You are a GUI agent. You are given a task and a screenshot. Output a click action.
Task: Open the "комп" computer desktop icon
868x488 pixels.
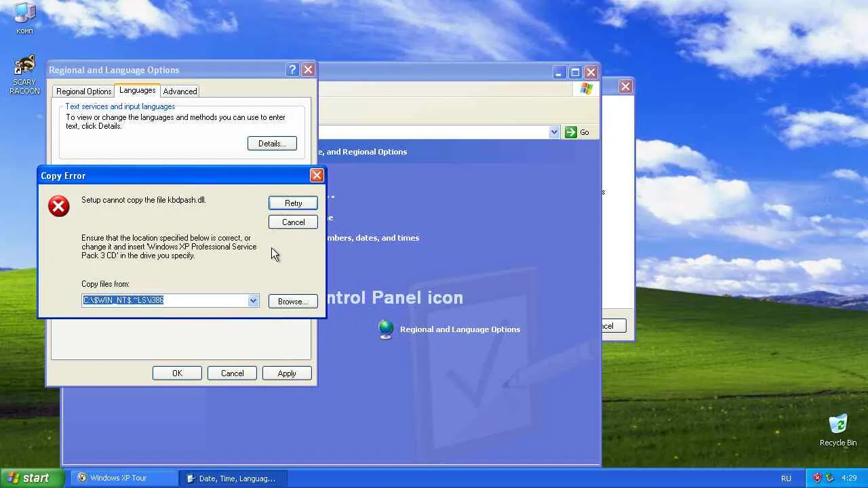tap(24, 18)
